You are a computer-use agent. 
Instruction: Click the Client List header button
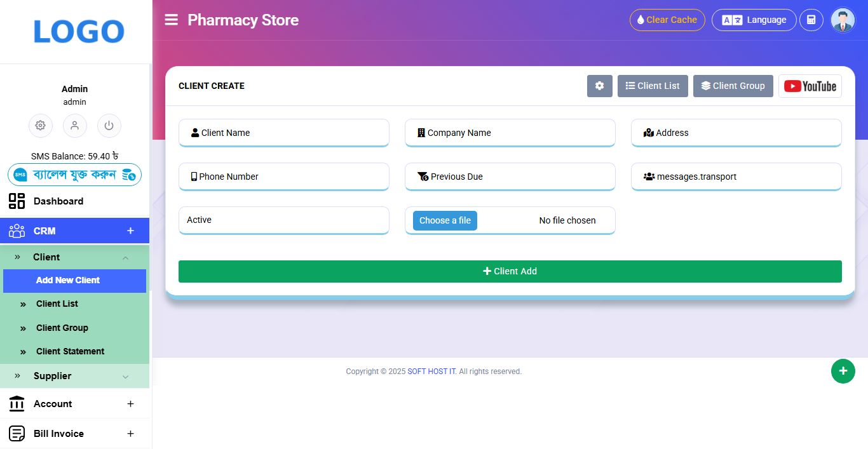coord(653,86)
